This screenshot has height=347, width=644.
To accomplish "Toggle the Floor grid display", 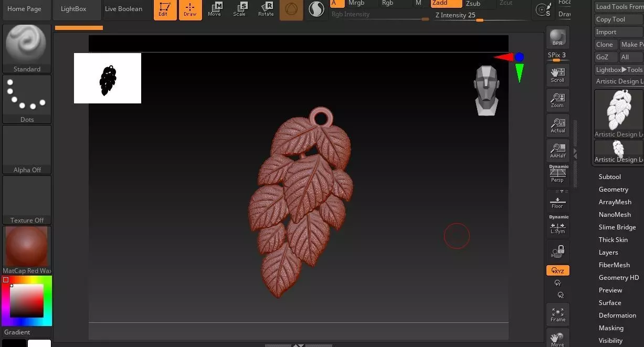I will click(x=557, y=201).
